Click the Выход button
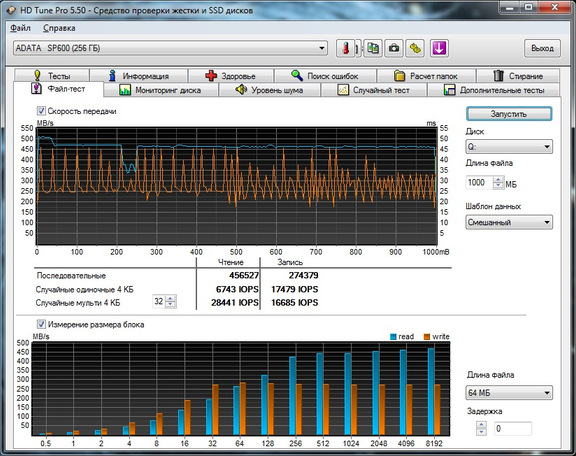This screenshot has height=456, width=576. [542, 49]
